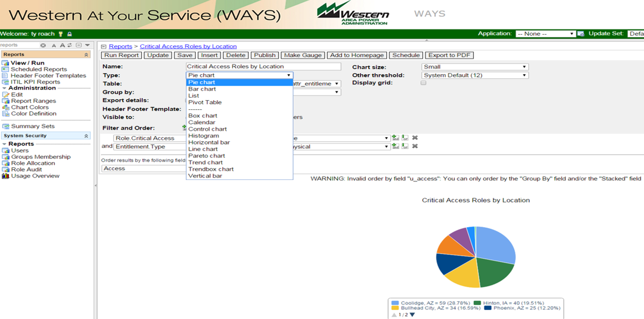Viewport: 644px width, 319px height.
Task: Open the Type dropdown showing Pie chart
Action: 240,75
